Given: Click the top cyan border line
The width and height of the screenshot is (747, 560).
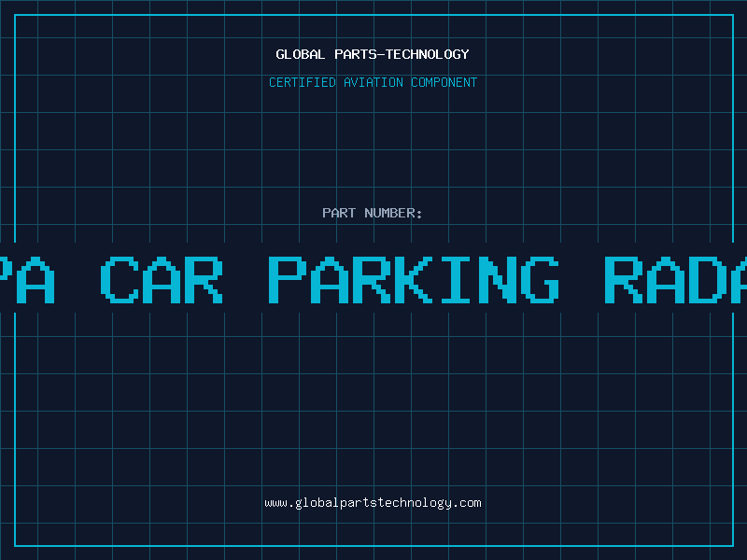Looking at the screenshot, I should click(x=373, y=15).
